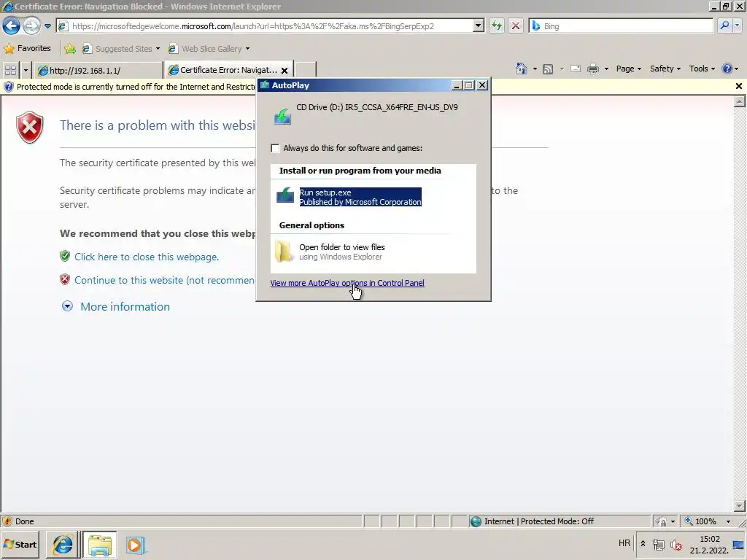Click the Internet Protected Mode status zone

[560, 521]
